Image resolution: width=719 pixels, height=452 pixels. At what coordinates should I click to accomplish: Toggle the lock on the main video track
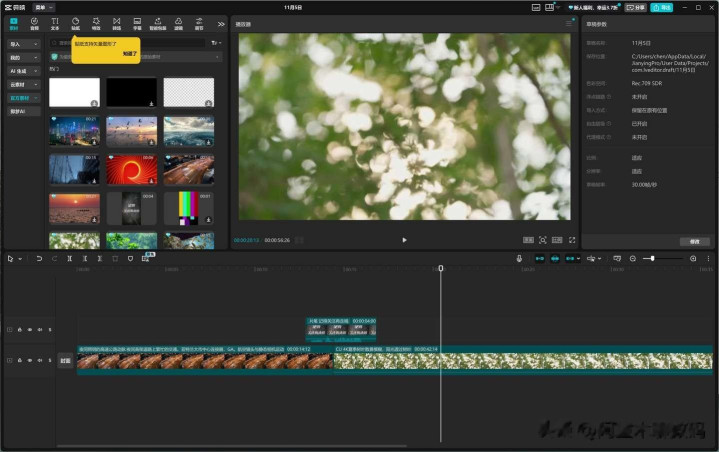click(19, 360)
